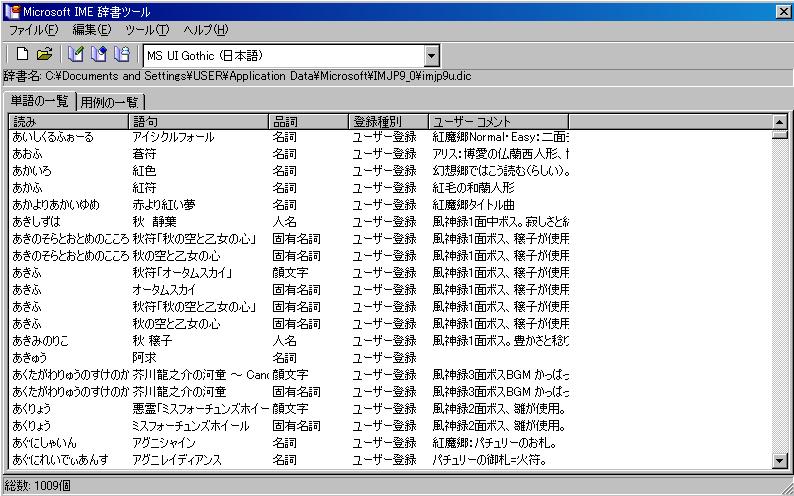
Task: Select the 秋符「オータムスカイ」 word entry
Action: click(182, 273)
